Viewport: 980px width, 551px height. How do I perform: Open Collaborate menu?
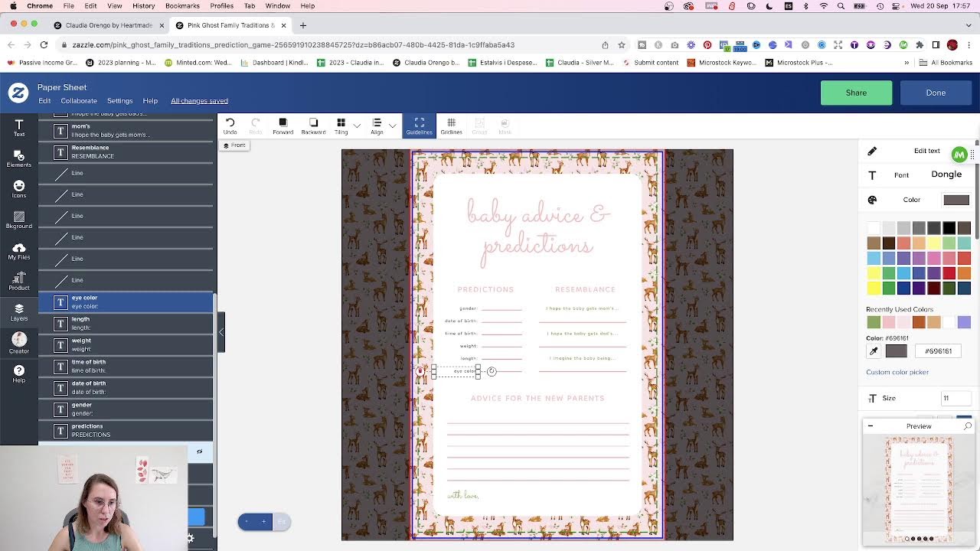pos(79,101)
